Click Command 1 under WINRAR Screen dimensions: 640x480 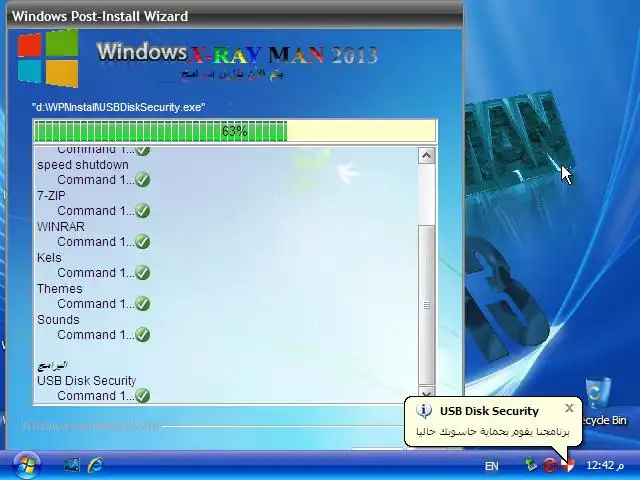coord(96,242)
